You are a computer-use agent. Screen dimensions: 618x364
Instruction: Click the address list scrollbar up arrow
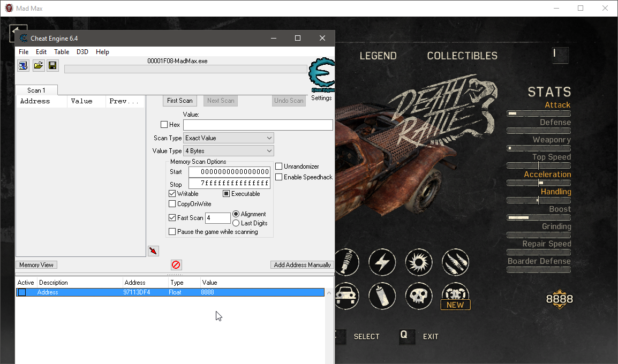(x=329, y=293)
